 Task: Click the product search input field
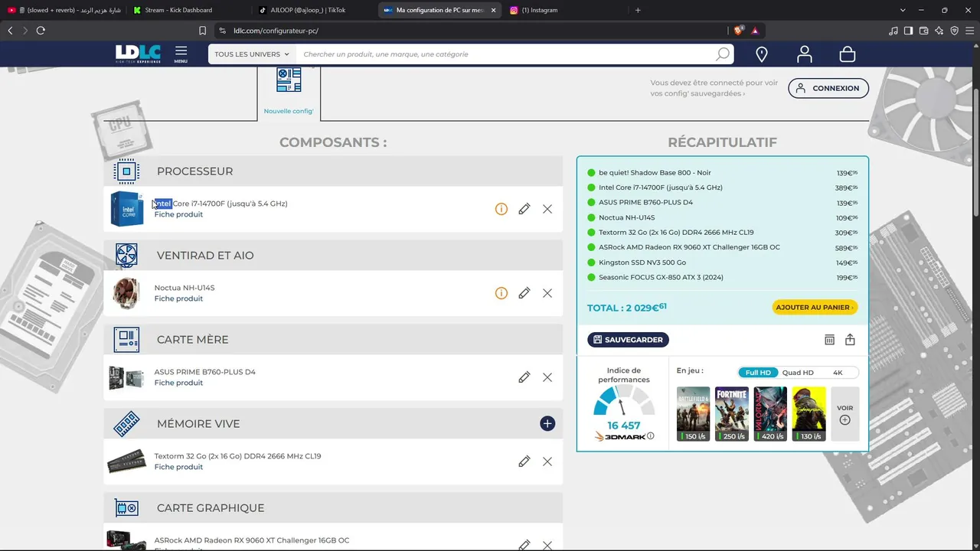tap(505, 54)
